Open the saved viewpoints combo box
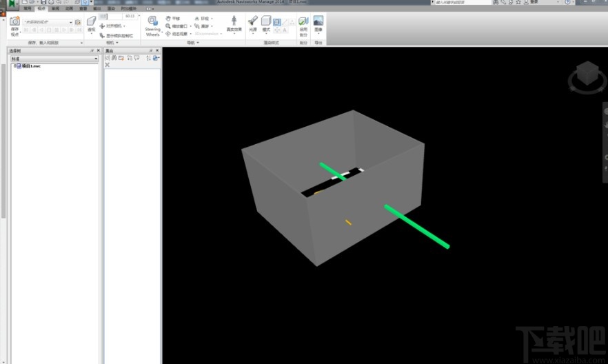The height and width of the screenshot is (364, 608). pyautogui.click(x=48, y=22)
